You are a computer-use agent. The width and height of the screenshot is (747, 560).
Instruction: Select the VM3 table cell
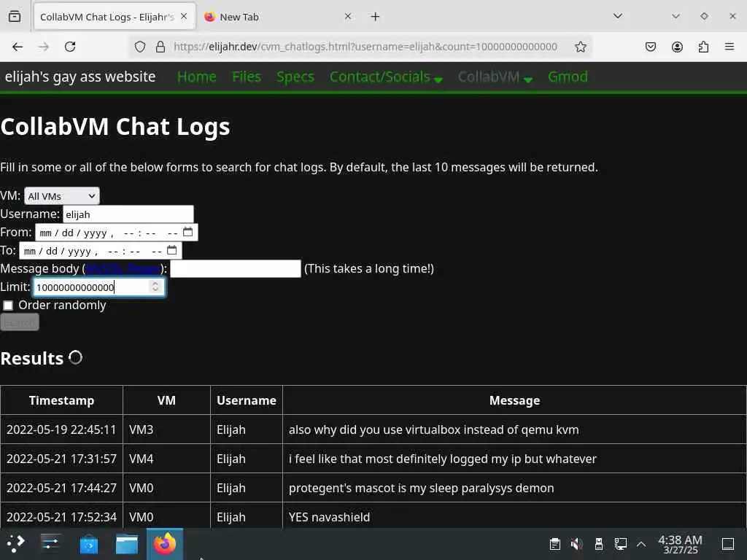166,429
